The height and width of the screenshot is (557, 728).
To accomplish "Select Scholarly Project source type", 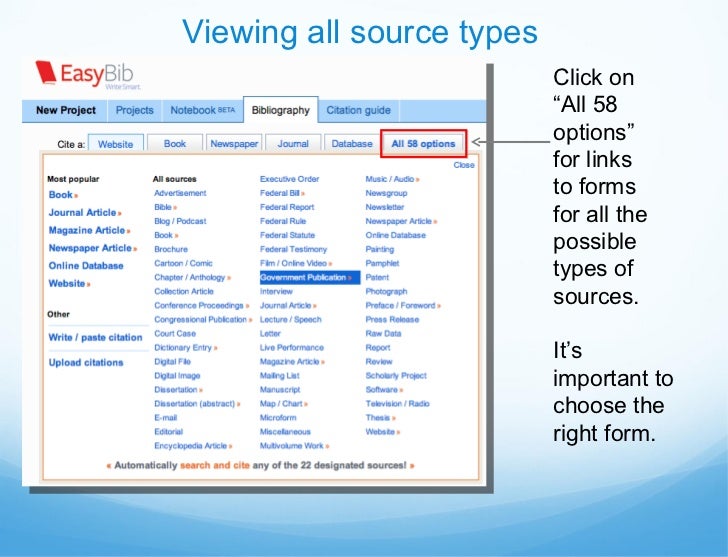I will [396, 376].
